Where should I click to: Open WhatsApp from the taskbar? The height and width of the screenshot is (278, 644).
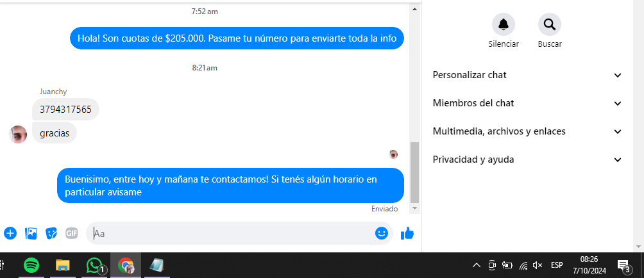(95, 266)
